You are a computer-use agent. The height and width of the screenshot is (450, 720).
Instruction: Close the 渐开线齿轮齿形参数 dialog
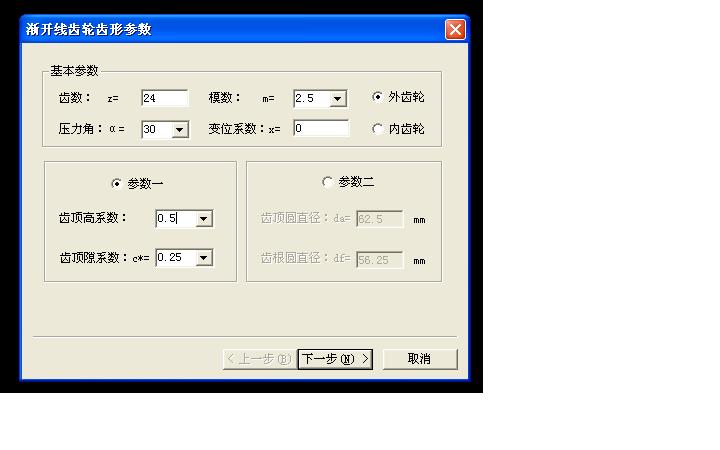pos(455,30)
